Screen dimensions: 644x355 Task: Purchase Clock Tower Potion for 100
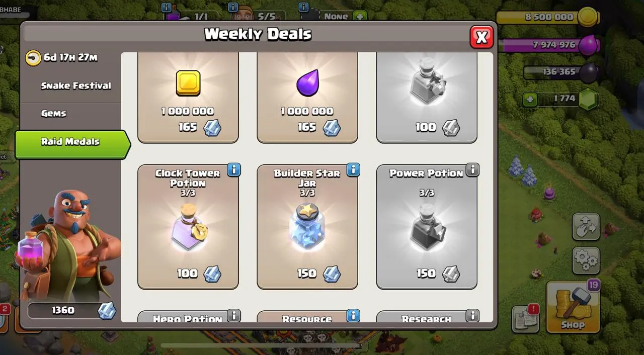coord(188,227)
